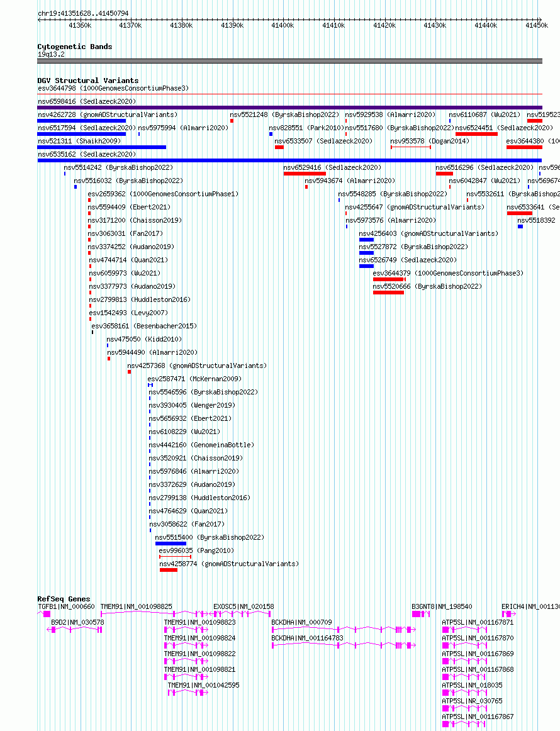Click the BCKDHA NM_000709 gene model glyph

point(344,630)
